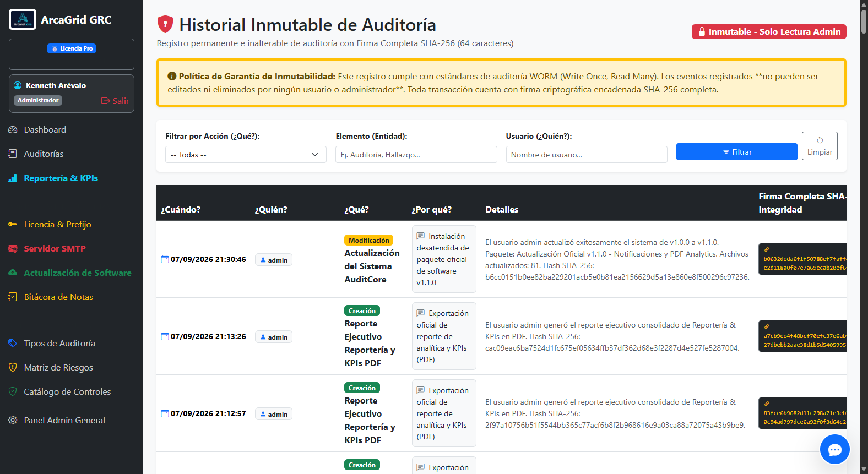Click the Catálogo de Controles shield-check icon
This screenshot has height=474, width=868.
tap(13, 392)
